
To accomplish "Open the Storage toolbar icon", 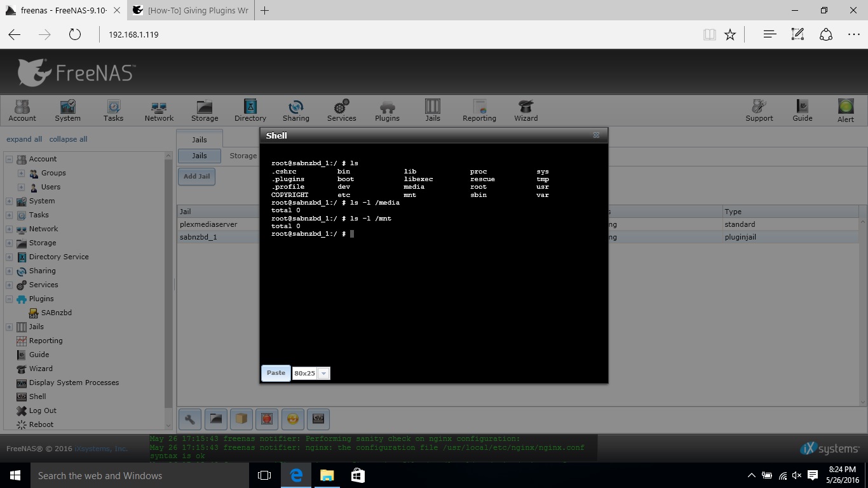I will 205,109.
